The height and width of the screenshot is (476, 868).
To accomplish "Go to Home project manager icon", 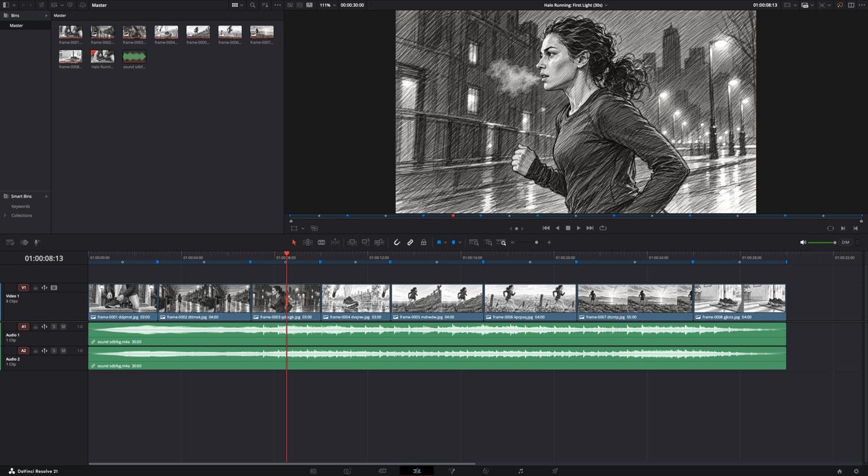I will coord(840,471).
